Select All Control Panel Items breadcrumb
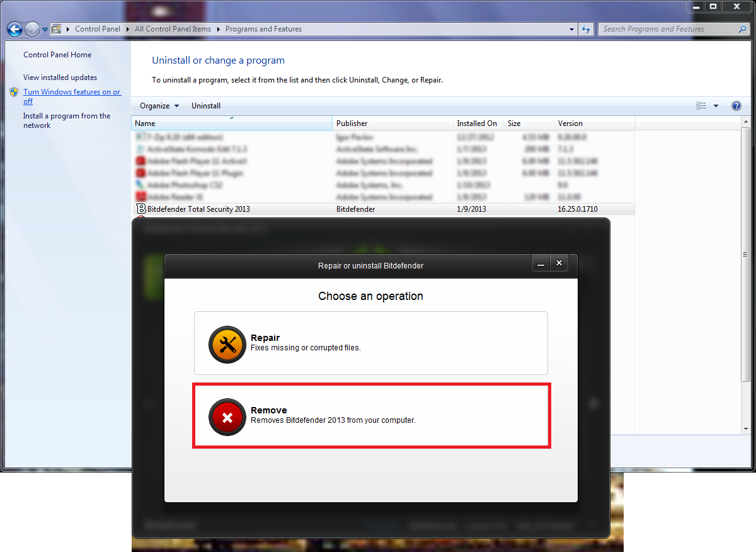Viewport: 756px width, 552px height. click(173, 29)
